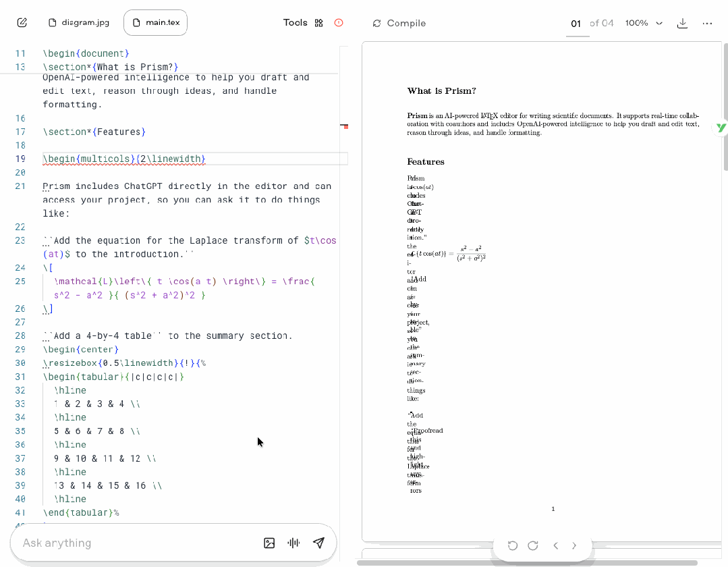This screenshot has height=567, width=728.
Task: Click the compile refresh arrows icon
Action: point(377,23)
